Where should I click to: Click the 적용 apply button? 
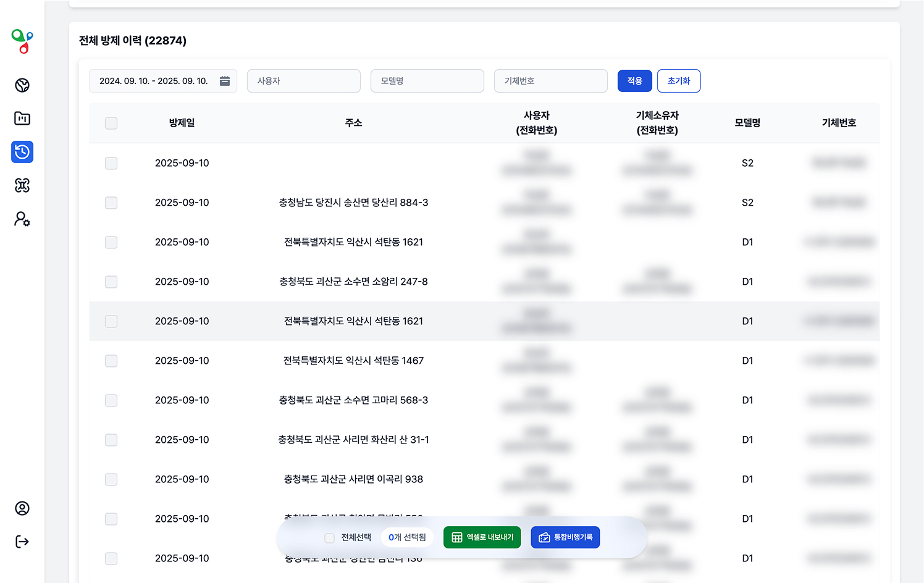[634, 81]
